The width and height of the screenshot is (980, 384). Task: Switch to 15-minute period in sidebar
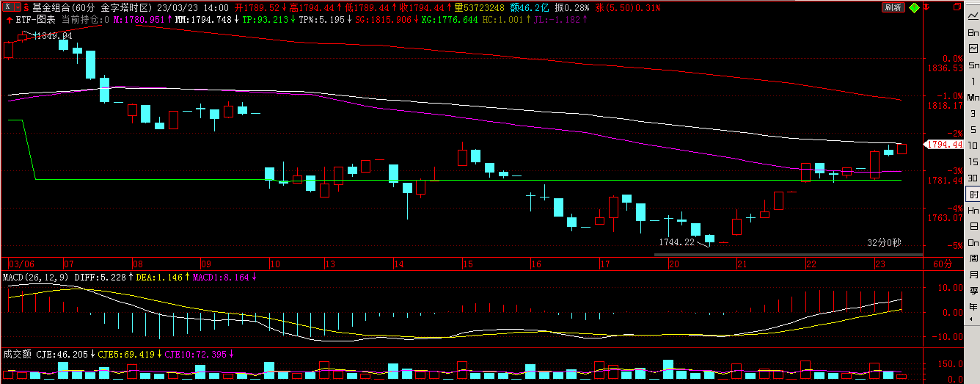pyautogui.click(x=973, y=162)
